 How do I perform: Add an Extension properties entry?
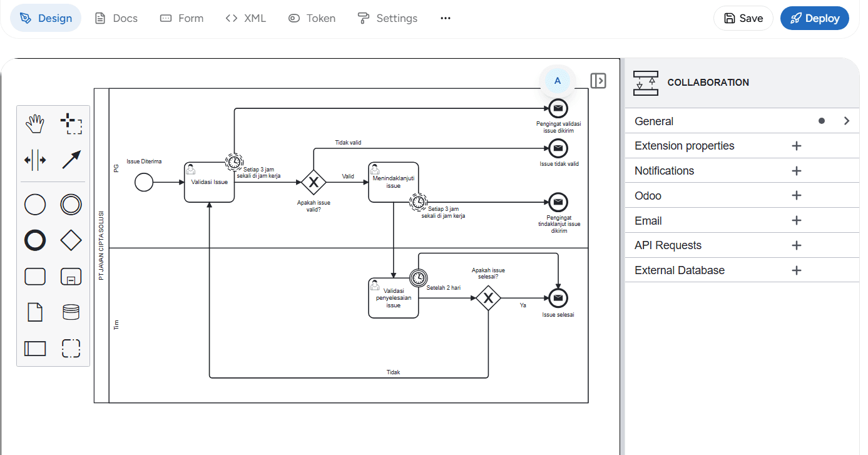pyautogui.click(x=797, y=146)
